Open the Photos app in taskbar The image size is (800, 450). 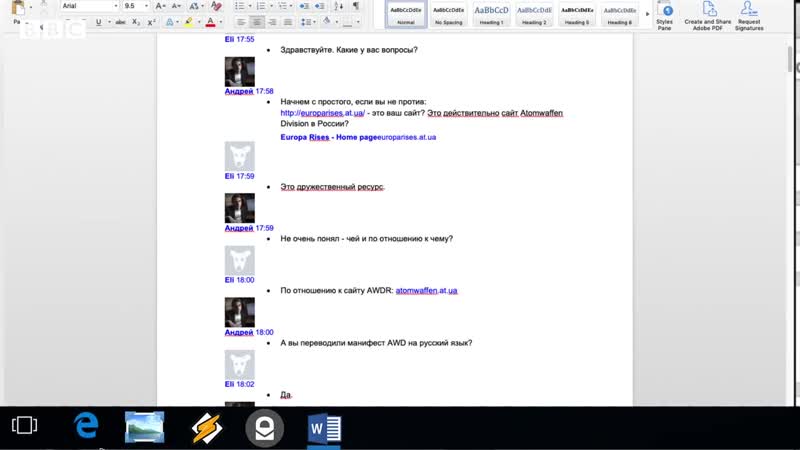(145, 427)
